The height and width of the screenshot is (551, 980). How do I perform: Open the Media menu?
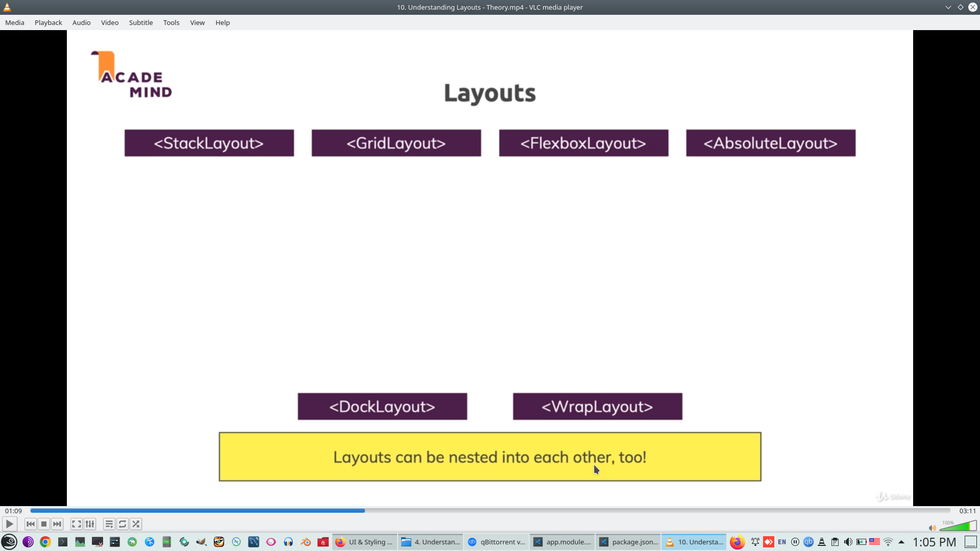(x=15, y=22)
